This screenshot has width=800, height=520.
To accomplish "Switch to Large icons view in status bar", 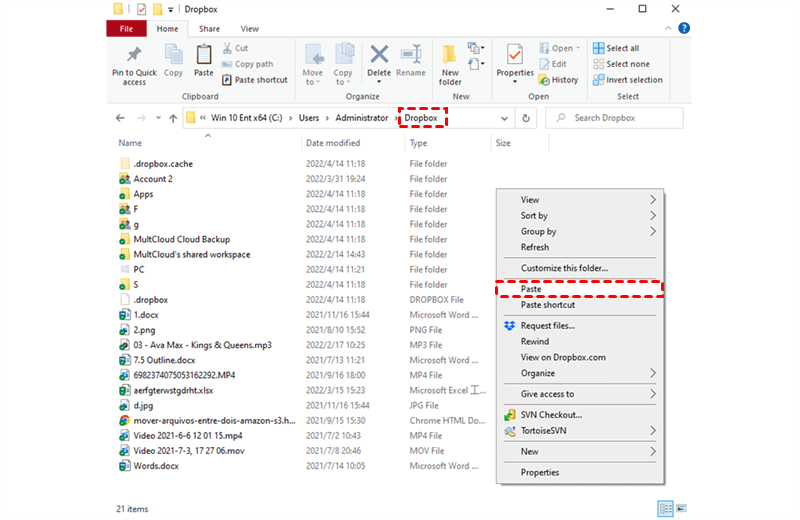I will click(x=682, y=508).
